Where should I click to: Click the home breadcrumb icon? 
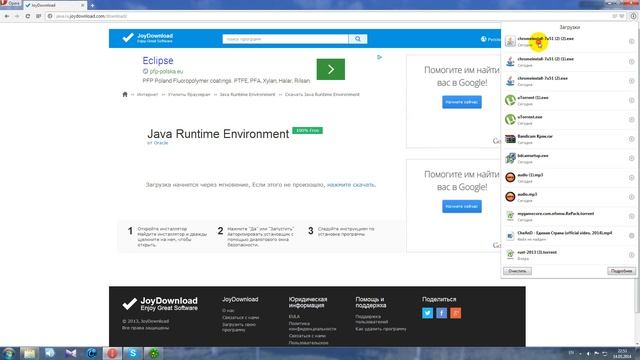click(x=125, y=94)
